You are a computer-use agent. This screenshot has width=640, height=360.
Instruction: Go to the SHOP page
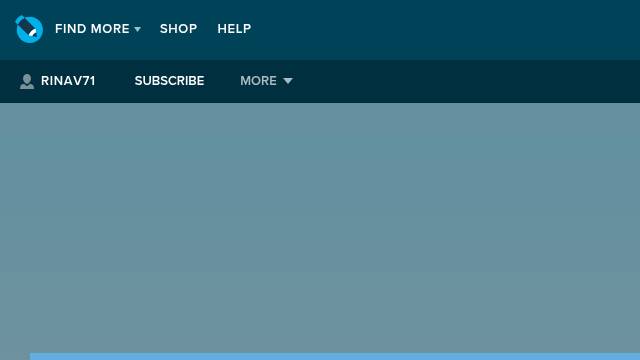tap(178, 29)
